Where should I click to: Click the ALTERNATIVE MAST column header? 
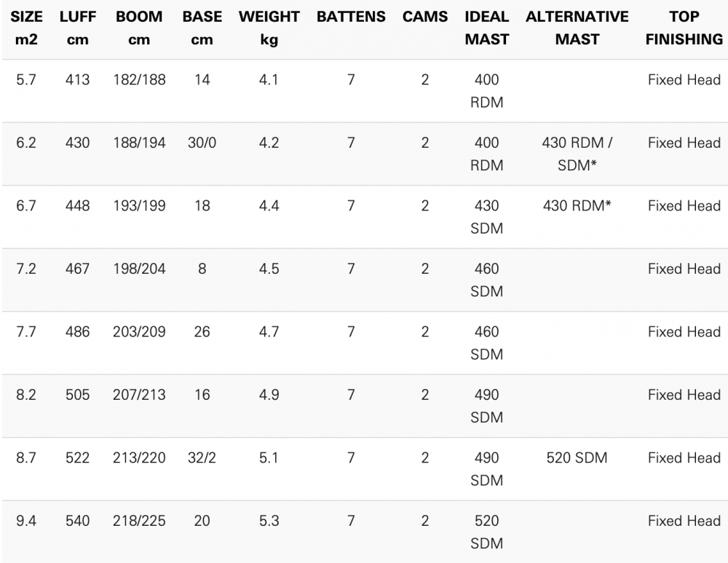tap(577, 28)
